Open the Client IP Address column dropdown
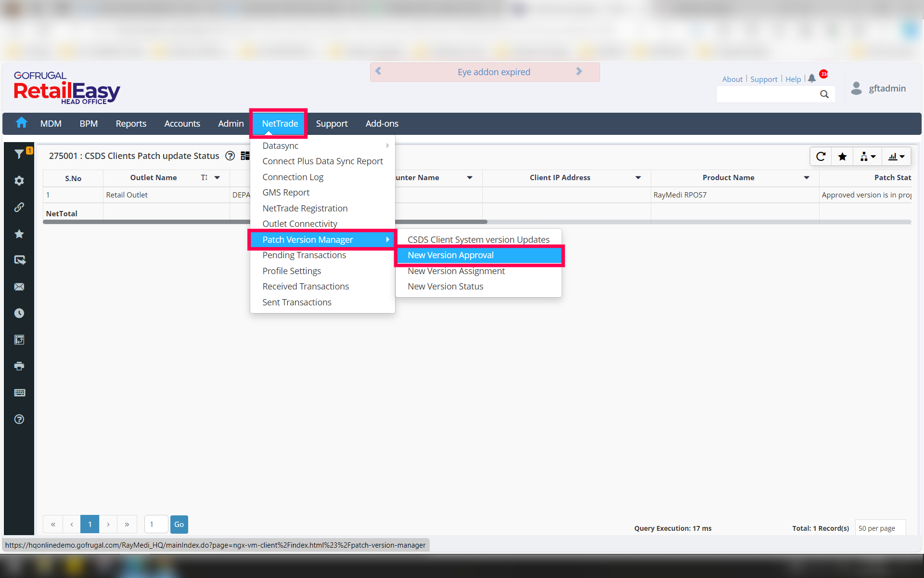 (x=638, y=178)
